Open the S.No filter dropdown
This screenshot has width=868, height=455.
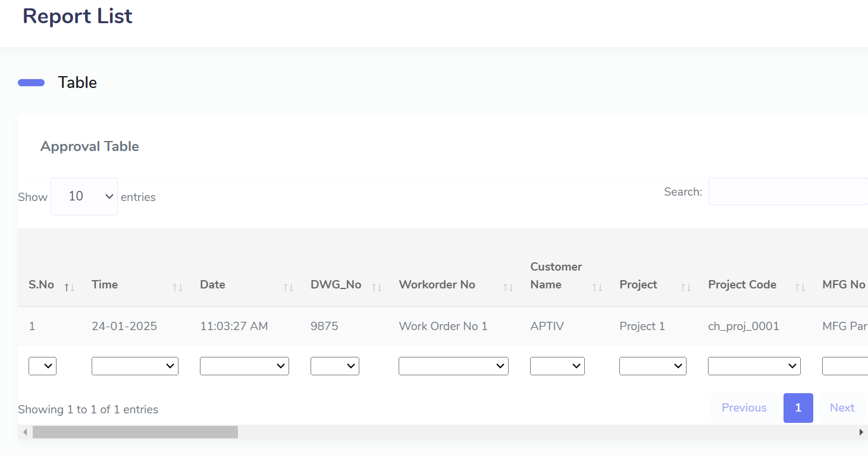coord(42,366)
